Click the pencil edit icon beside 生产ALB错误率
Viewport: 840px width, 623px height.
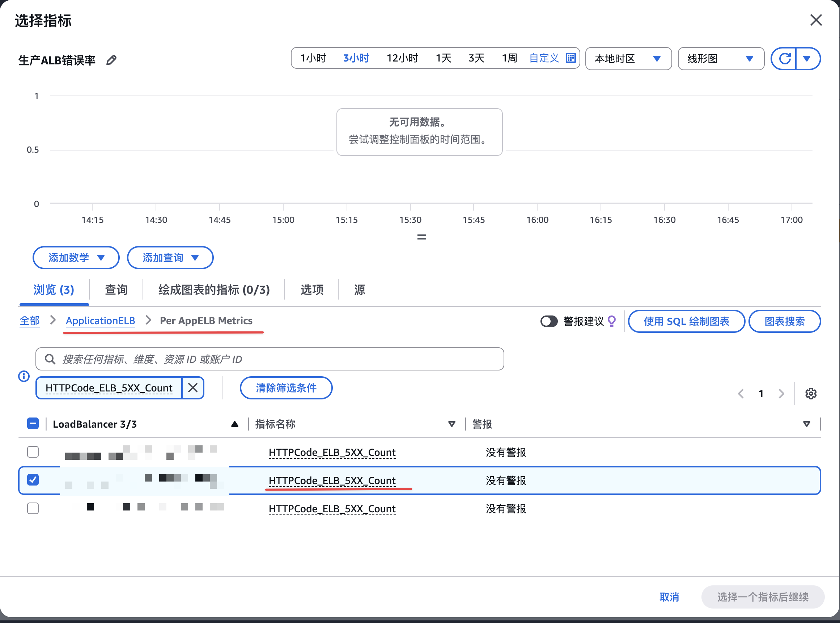pos(111,60)
